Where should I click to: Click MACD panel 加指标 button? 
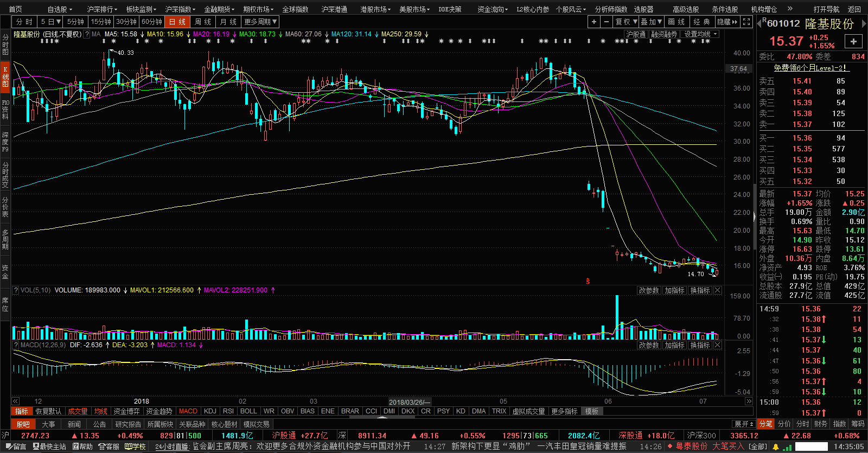pos(674,345)
